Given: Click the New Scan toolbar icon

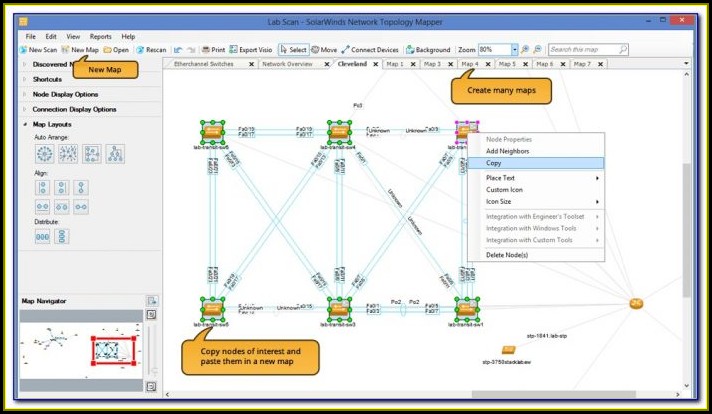Looking at the screenshot, I should tap(38, 49).
